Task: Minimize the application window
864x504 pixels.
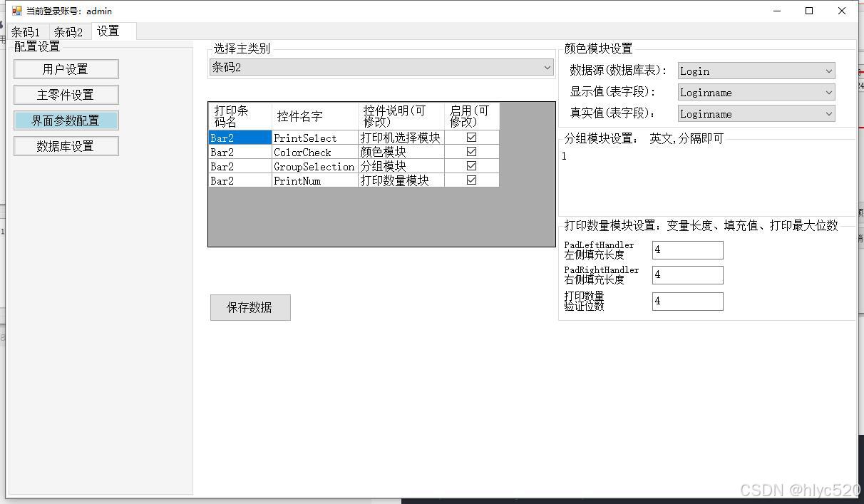Action: click(x=776, y=11)
